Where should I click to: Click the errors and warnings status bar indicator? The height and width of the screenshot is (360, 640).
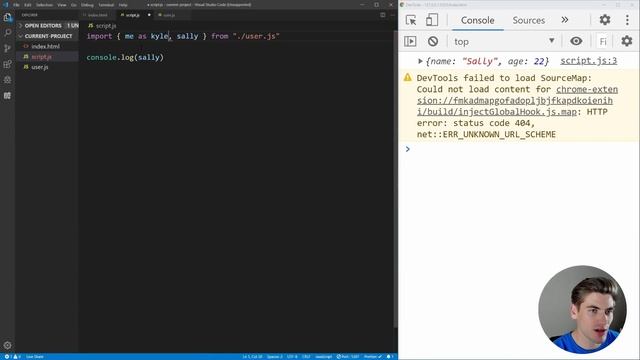click(12, 357)
